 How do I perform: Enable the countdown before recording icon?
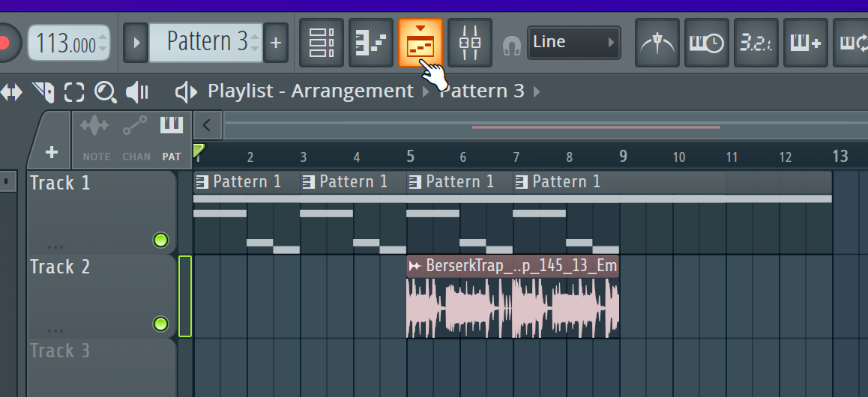point(756,43)
